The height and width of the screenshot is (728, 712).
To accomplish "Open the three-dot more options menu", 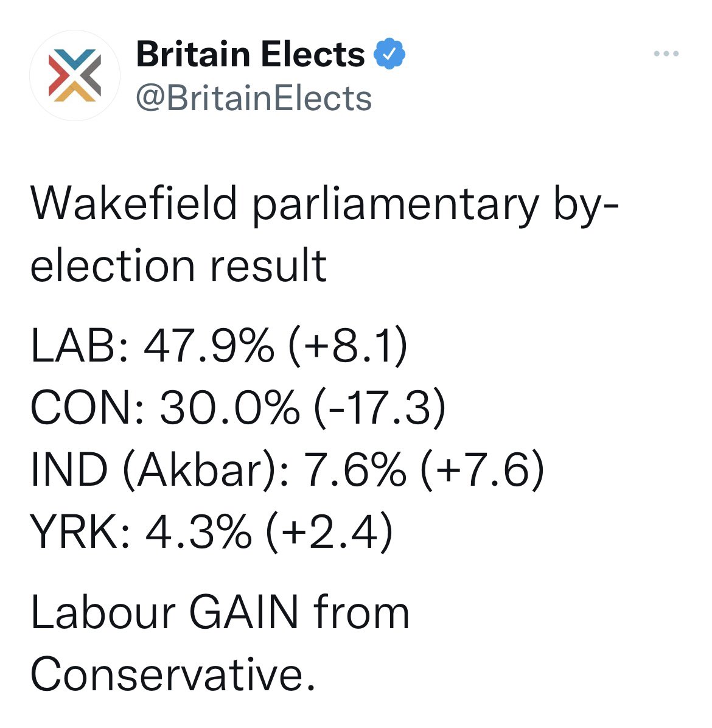I will pos(666,54).
